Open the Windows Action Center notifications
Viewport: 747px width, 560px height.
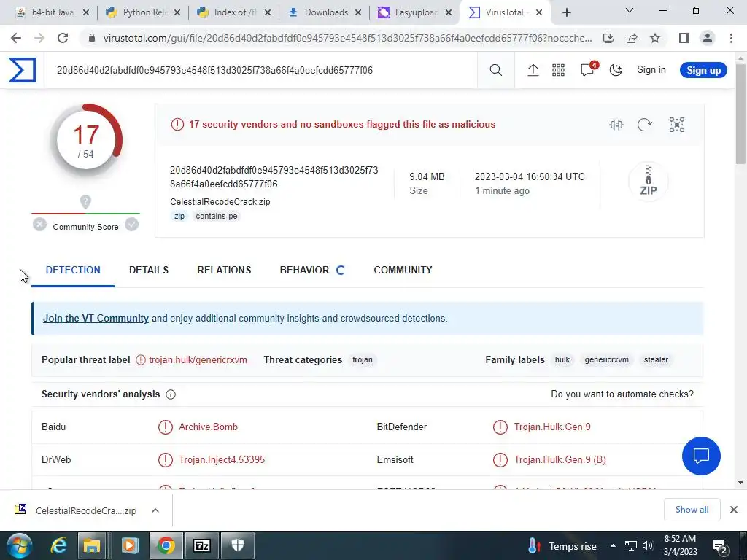(x=719, y=547)
